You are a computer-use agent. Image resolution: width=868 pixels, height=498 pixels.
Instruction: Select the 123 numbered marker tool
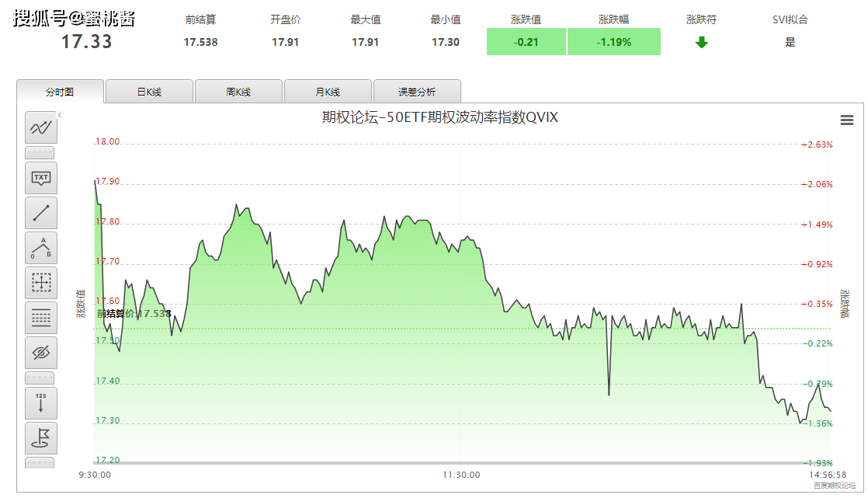click(40, 403)
